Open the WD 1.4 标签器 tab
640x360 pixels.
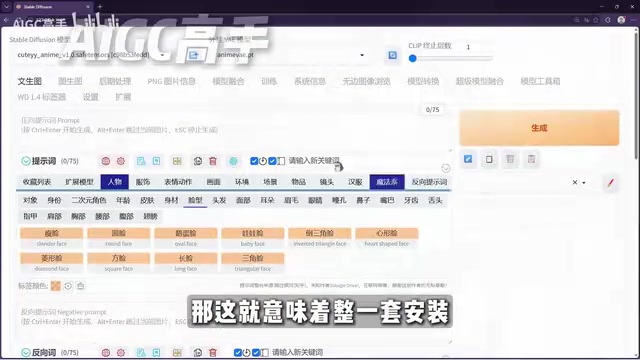coord(42,97)
